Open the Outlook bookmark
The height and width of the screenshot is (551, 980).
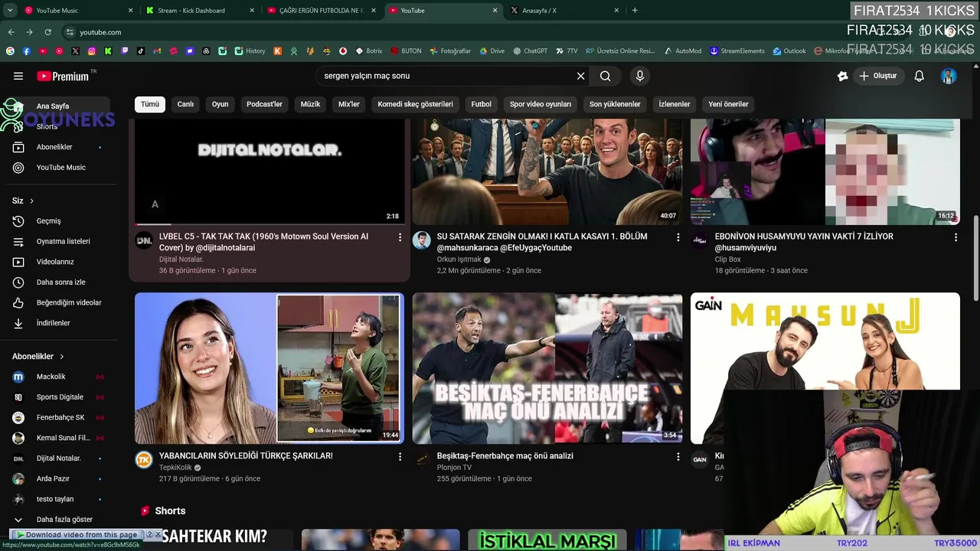click(x=789, y=51)
